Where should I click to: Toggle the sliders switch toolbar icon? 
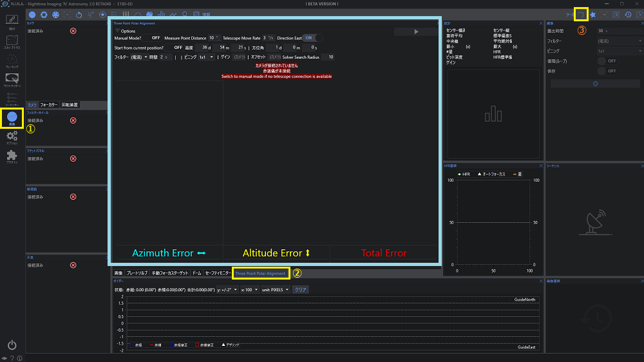pyautogui.click(x=126, y=14)
